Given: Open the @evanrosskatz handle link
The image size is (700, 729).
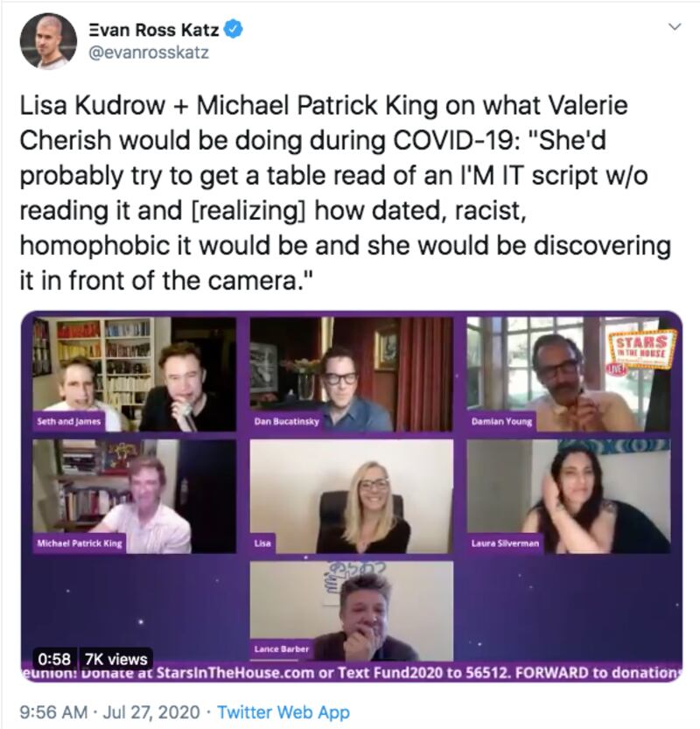Looking at the screenshot, I should [x=149, y=53].
